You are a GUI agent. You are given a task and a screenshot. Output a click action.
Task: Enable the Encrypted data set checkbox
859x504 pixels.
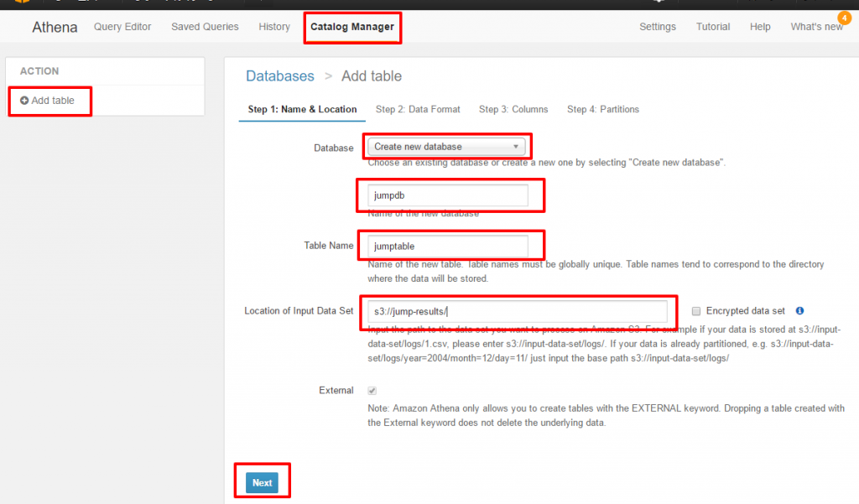(x=695, y=311)
